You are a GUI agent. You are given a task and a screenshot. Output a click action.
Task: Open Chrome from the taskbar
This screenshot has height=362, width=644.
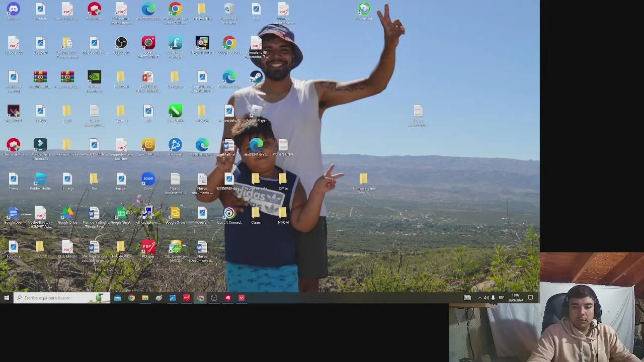pos(131,298)
